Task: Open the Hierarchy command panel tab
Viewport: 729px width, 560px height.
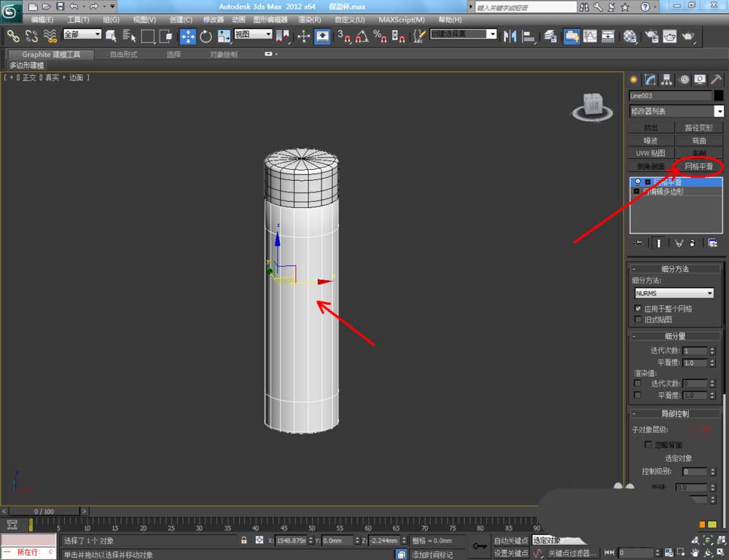Action: [x=667, y=79]
